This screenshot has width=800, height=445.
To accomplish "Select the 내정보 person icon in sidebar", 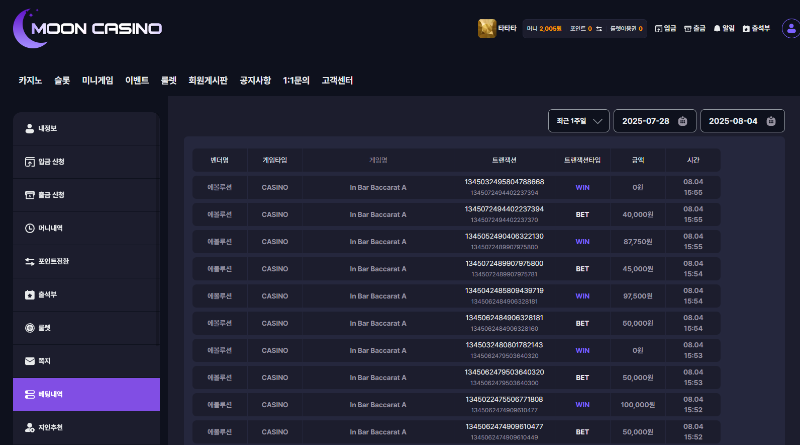I will point(30,129).
